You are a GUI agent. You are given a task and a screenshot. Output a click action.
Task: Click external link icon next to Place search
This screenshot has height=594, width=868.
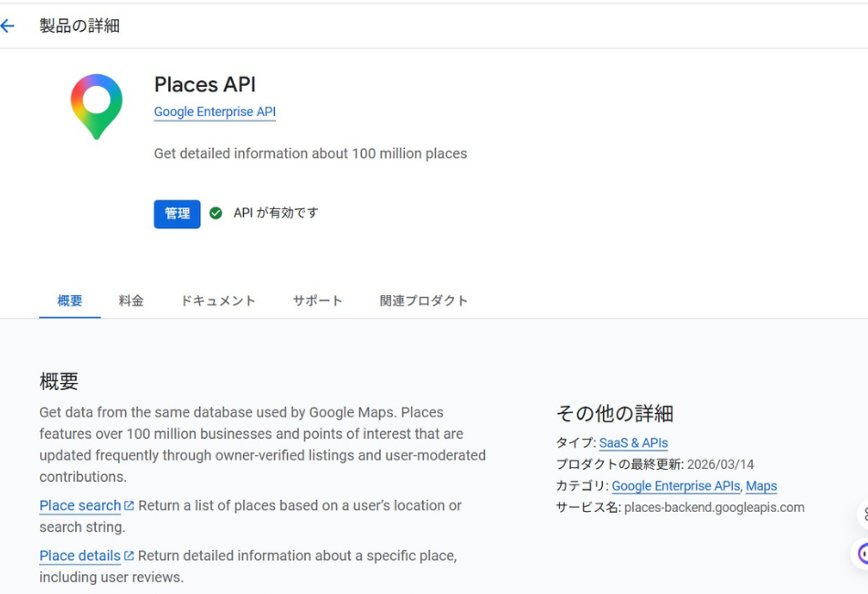(129, 505)
